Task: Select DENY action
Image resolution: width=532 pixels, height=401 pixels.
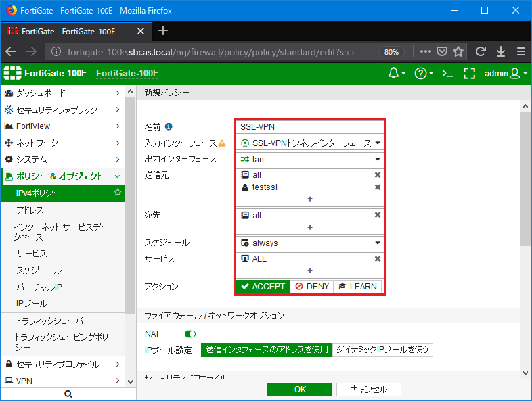Action: 312,287
